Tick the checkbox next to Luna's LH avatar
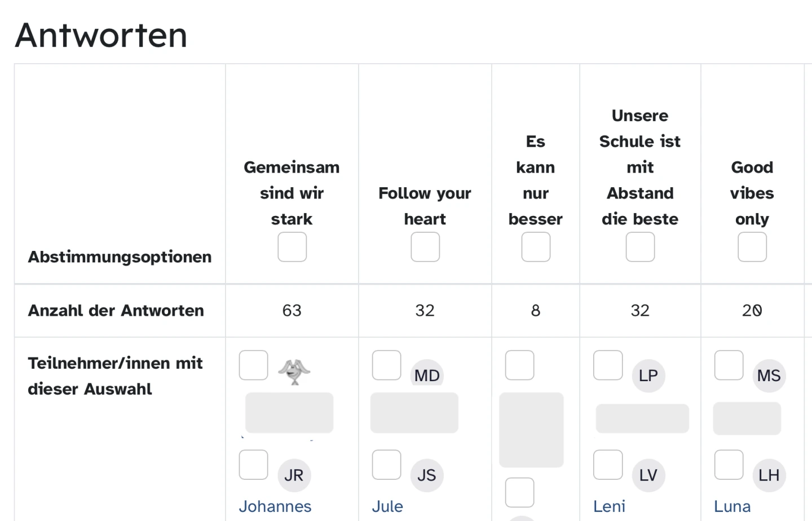 pos(729,465)
